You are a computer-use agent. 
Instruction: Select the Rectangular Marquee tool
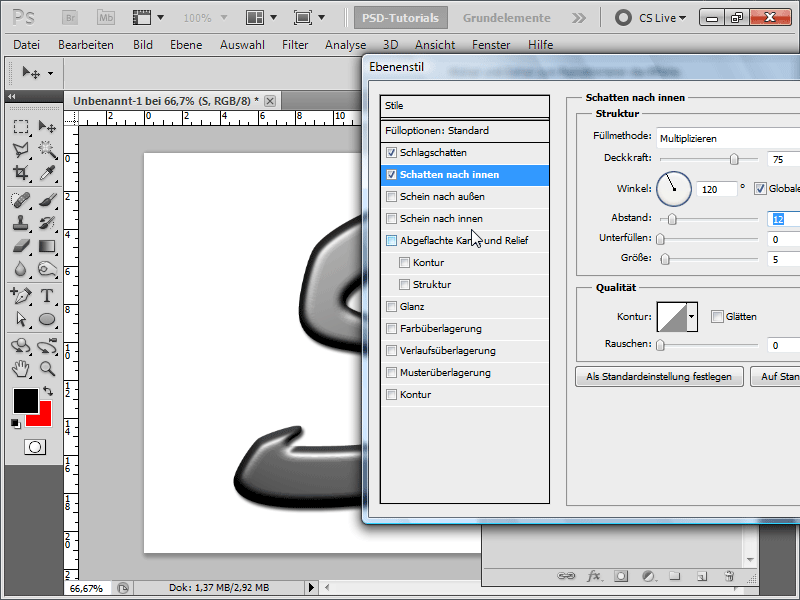point(20,127)
